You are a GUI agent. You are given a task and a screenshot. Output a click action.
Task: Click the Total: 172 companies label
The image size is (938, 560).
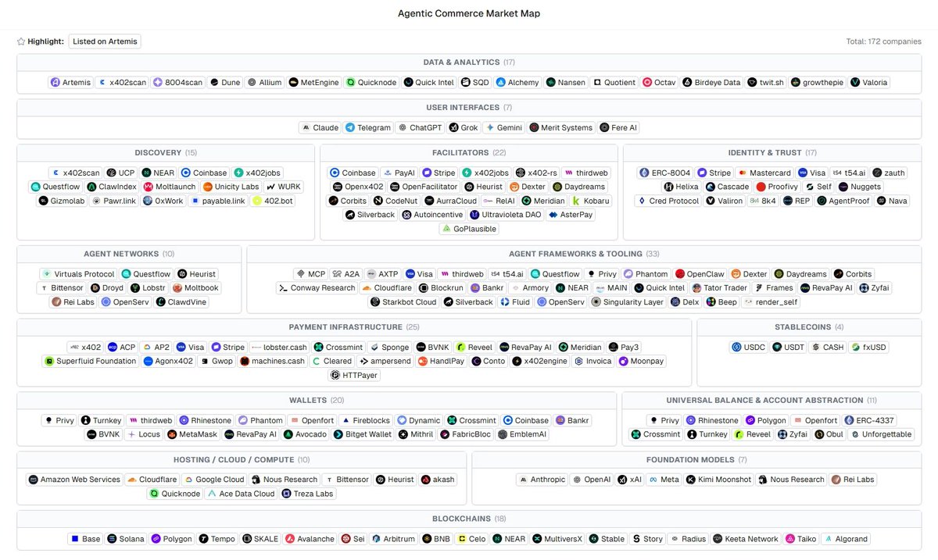point(883,41)
